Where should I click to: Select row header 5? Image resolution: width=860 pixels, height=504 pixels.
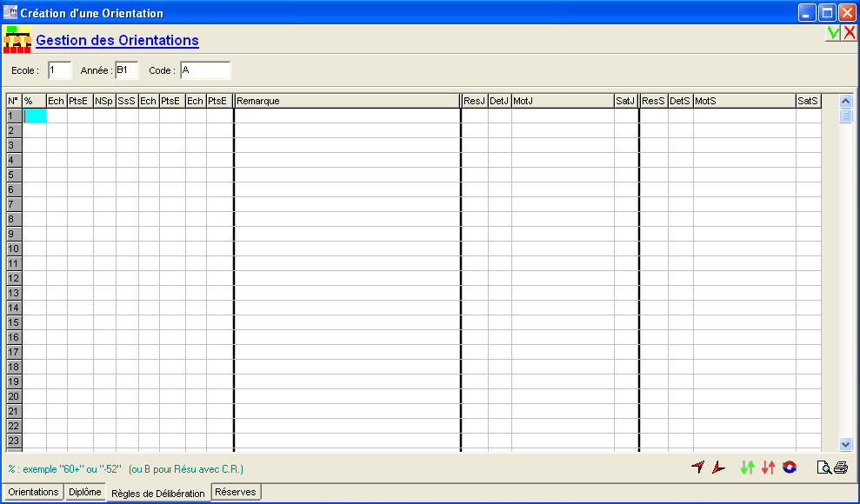click(x=14, y=175)
